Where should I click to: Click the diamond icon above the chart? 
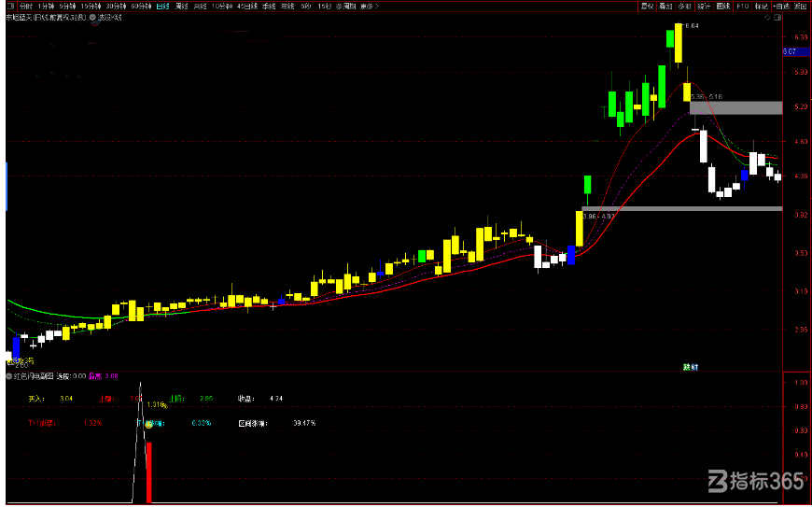(x=768, y=18)
